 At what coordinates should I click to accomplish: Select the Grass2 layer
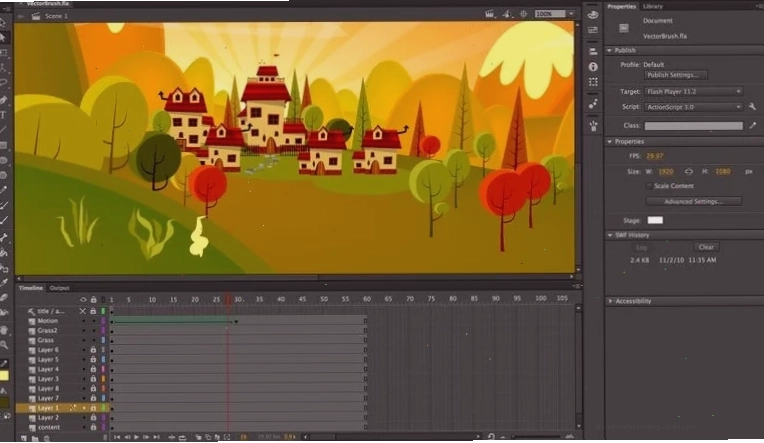point(47,330)
